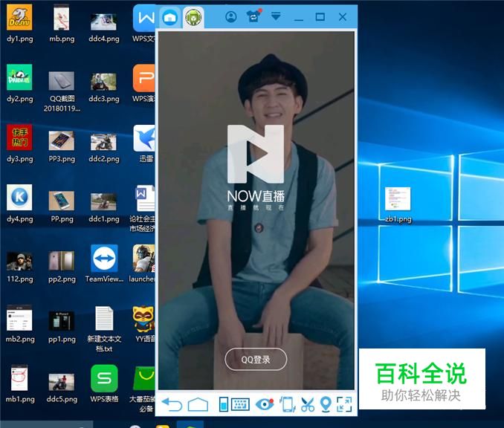Select 112.png desktop file

pyautogui.click(x=19, y=267)
